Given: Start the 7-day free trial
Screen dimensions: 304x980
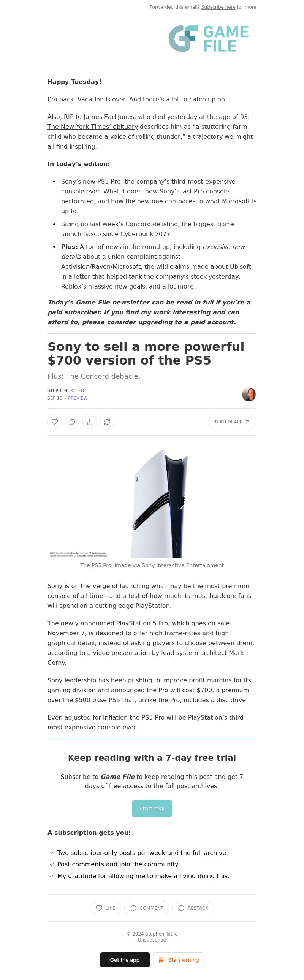Looking at the screenshot, I should (152, 809).
